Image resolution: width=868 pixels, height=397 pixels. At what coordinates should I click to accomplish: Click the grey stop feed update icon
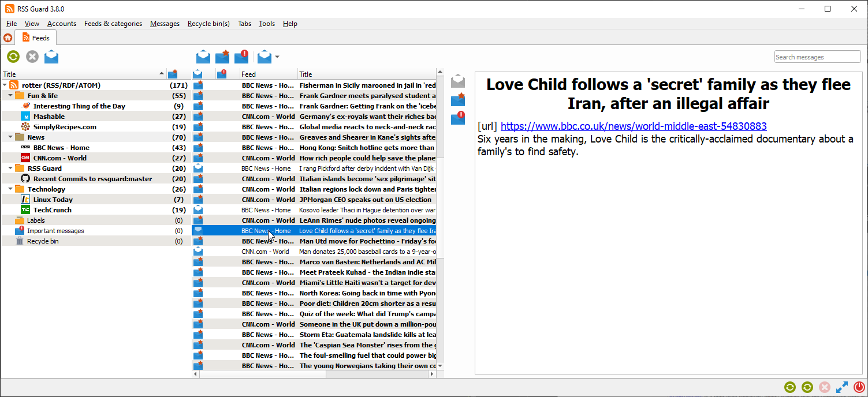[32, 57]
